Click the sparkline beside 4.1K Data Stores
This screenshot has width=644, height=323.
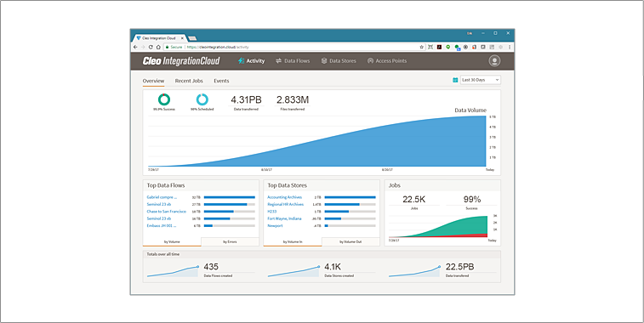[x=294, y=272]
